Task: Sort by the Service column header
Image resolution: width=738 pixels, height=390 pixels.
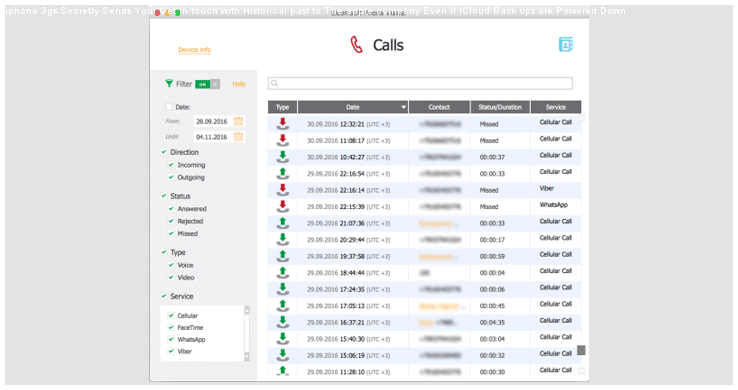Action: click(556, 107)
